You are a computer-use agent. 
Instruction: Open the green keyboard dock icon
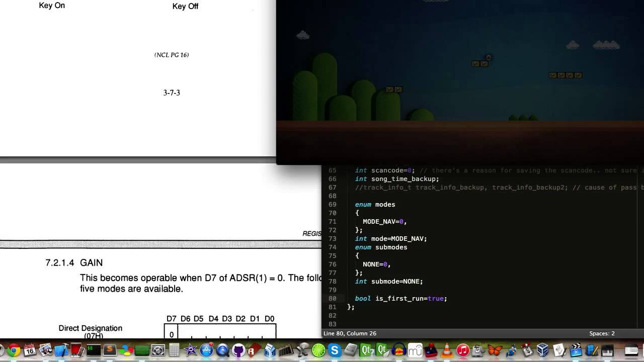[x=142, y=350]
